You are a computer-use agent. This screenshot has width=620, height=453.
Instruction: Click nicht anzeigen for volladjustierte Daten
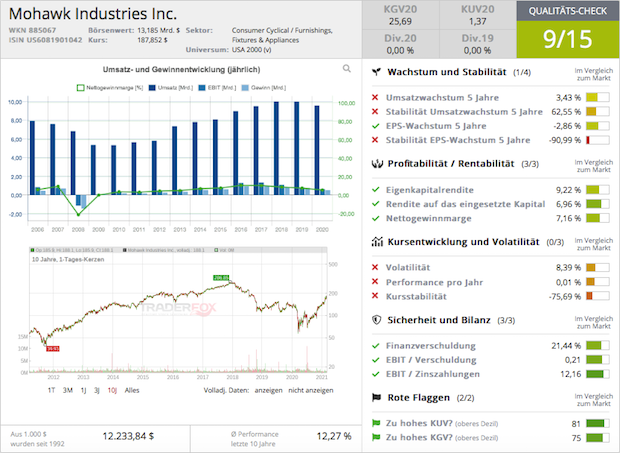click(x=311, y=390)
